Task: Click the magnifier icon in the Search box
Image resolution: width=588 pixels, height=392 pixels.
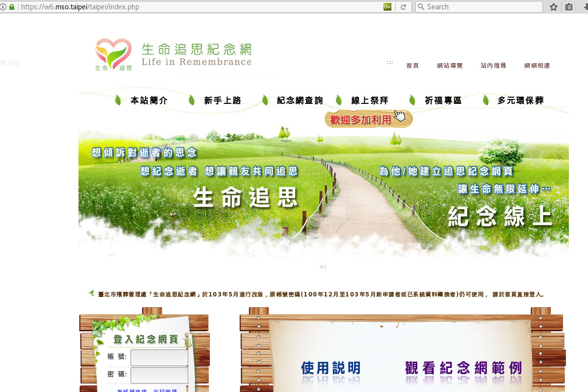Action: (x=421, y=7)
